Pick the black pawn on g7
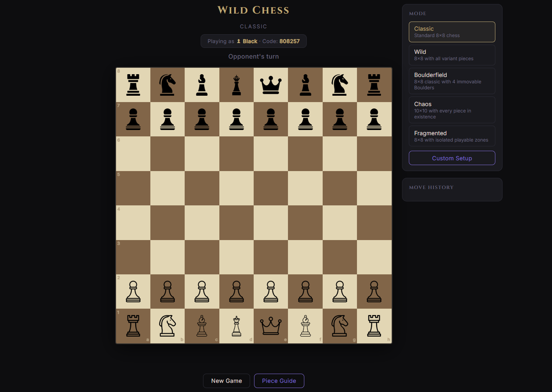Viewport: 552px width, 392px height. point(340,119)
